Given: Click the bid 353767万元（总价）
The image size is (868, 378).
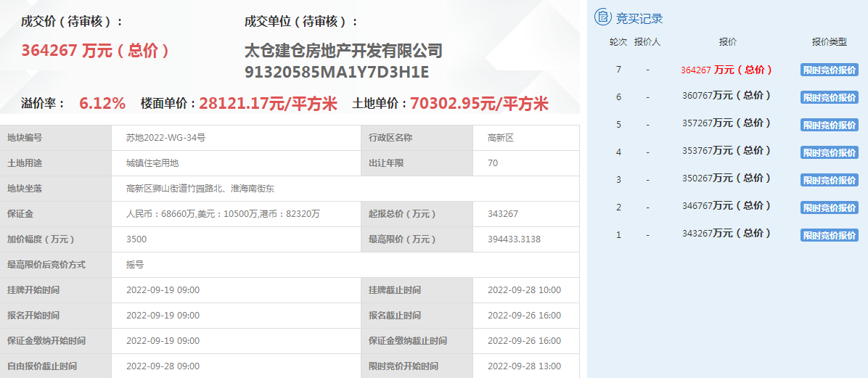Looking at the screenshot, I should click(x=726, y=150).
